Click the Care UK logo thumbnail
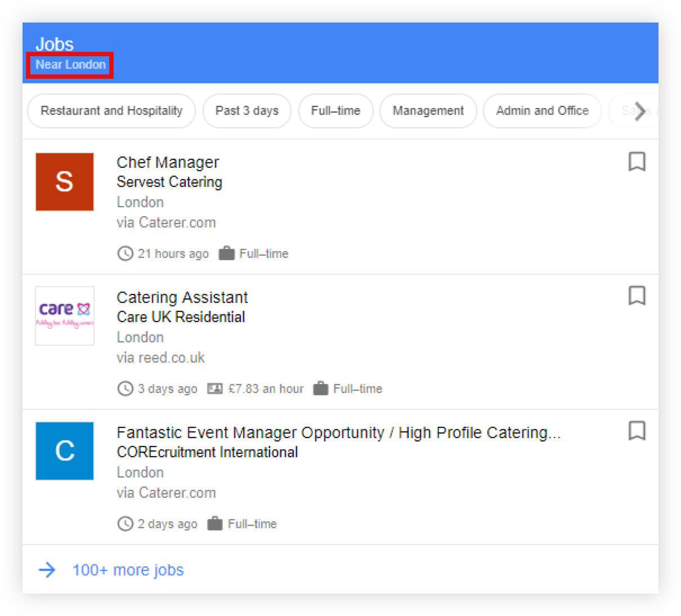This screenshot has width=681, height=616. pos(65,315)
